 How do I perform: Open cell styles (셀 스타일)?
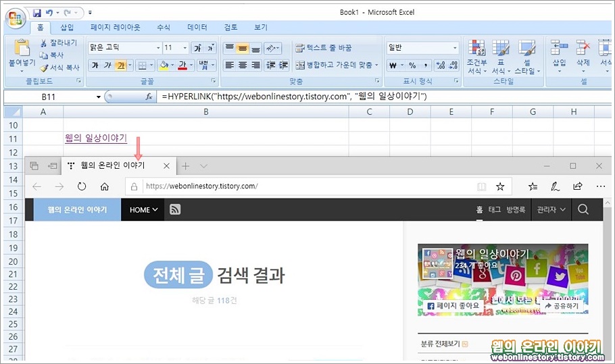point(526,57)
